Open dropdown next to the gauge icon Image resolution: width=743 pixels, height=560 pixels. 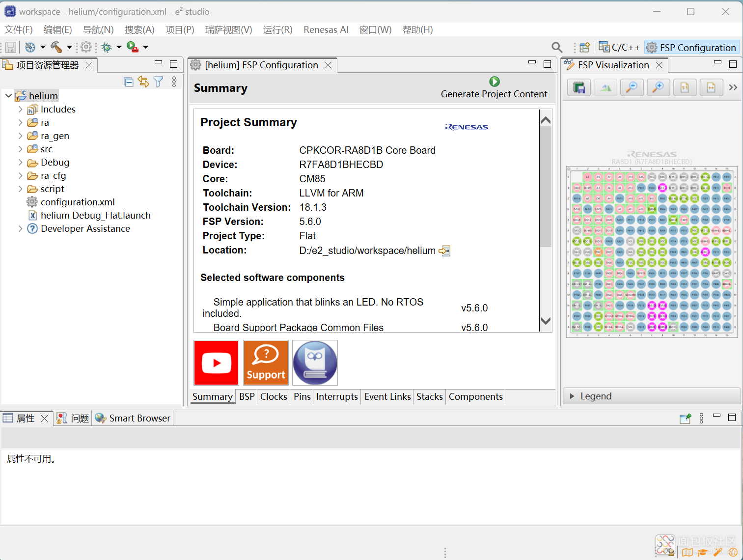pyautogui.click(x=43, y=47)
